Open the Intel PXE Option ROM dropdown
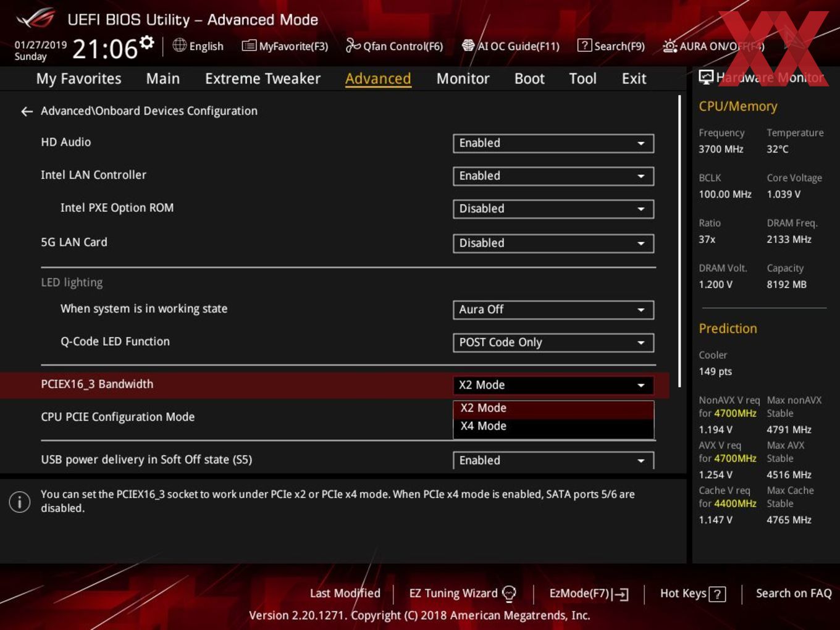840x630 pixels. coord(553,209)
